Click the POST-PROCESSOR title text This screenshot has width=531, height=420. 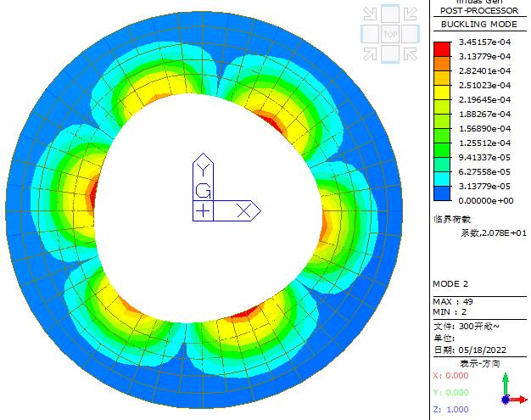(479, 10)
